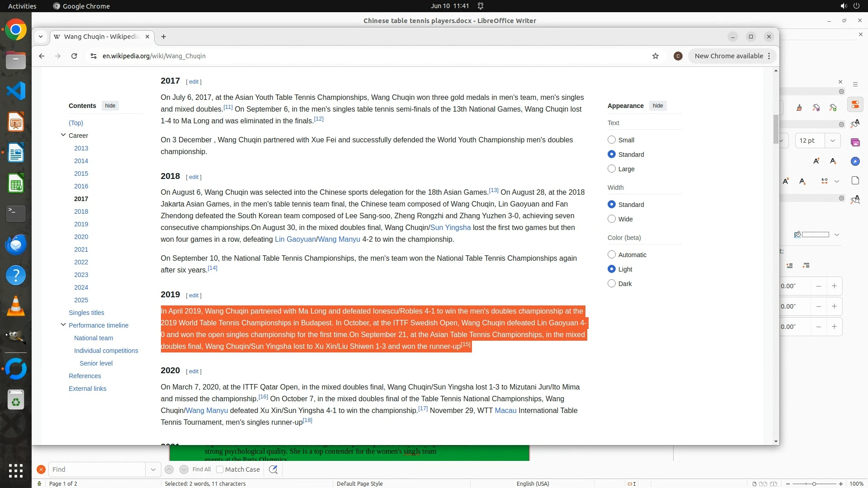
Task: Click the Find and Replace icon
Action: coord(273,469)
